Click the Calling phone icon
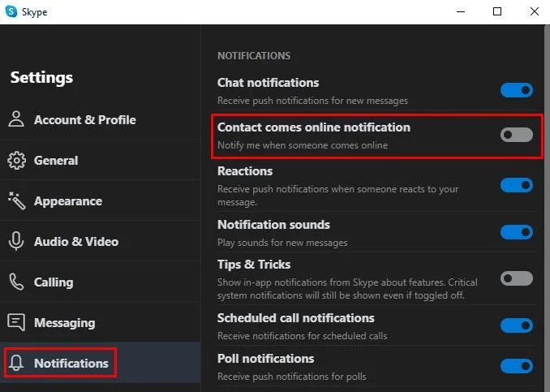Image resolution: width=550 pixels, height=392 pixels. point(16,282)
